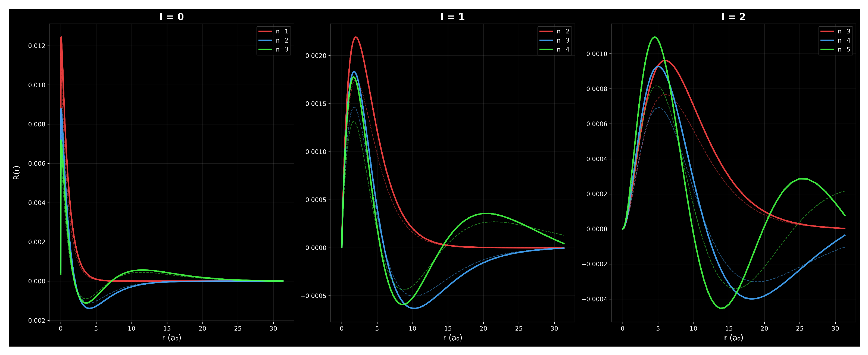Click the 'l = 1' plot title
This screenshot has height=355, width=868.
coord(452,17)
